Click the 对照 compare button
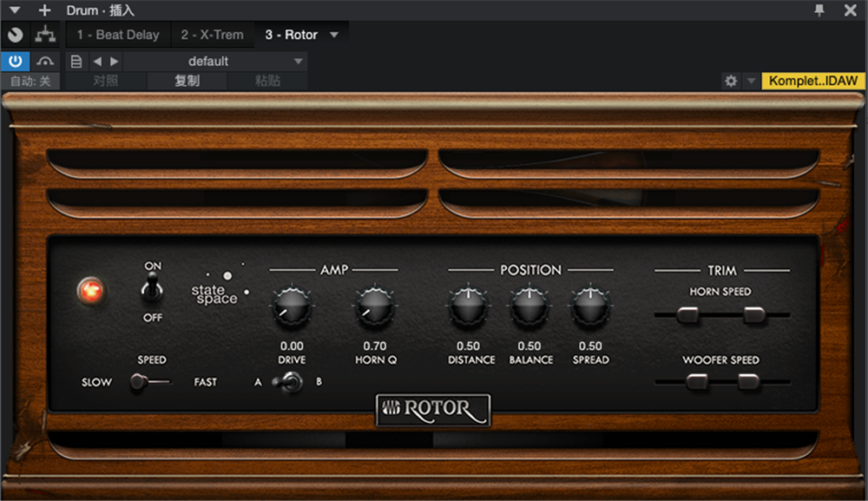The height and width of the screenshot is (501, 868). pyautogui.click(x=105, y=82)
